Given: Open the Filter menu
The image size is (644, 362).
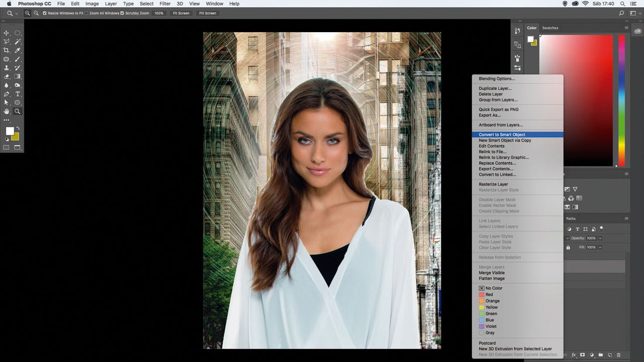Looking at the screenshot, I should pos(165,4).
